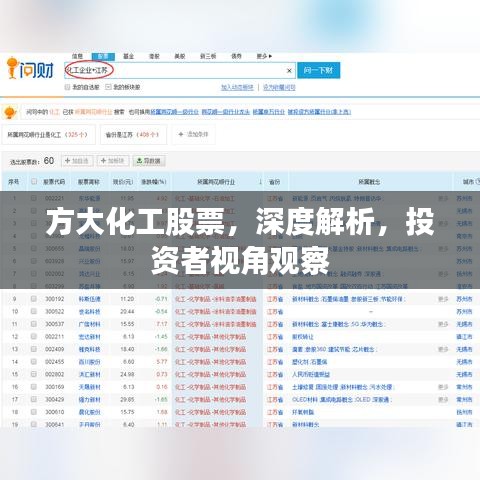Screen dimensions: 480x480
Task: Click the 所属概念 column header
Action: [369, 182]
